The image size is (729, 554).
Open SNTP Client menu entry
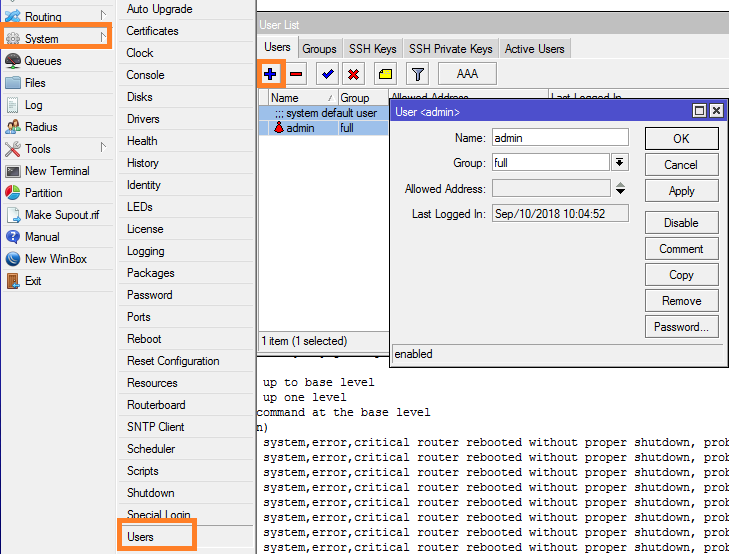point(186,427)
